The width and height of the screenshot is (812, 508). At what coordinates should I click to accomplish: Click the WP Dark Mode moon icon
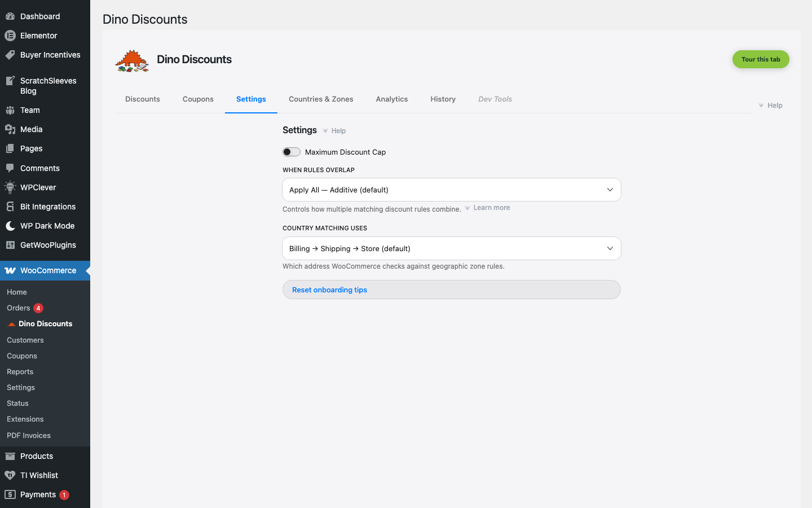tap(10, 226)
